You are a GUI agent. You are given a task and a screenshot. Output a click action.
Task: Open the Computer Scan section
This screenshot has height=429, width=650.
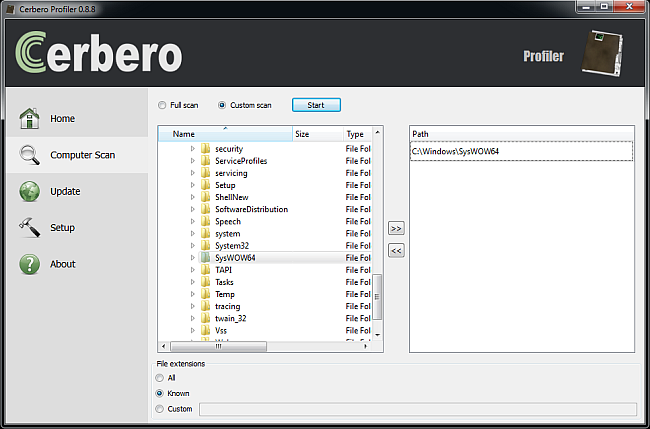click(x=77, y=155)
